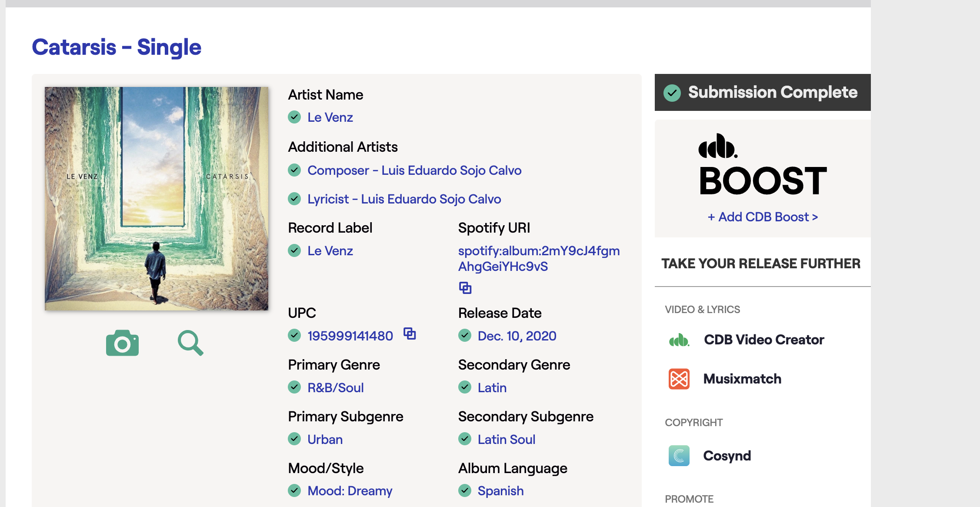Click the artist name Le Venz

point(330,117)
